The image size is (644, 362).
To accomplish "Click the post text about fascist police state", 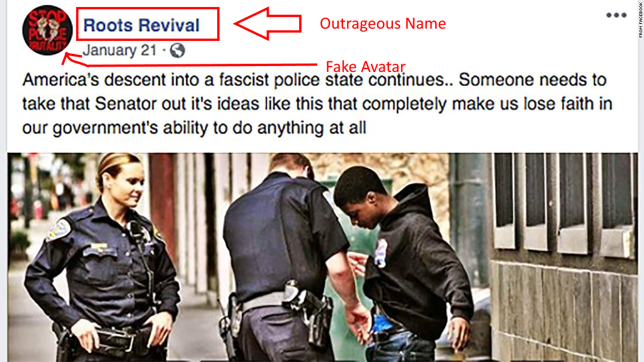I will 317,104.
